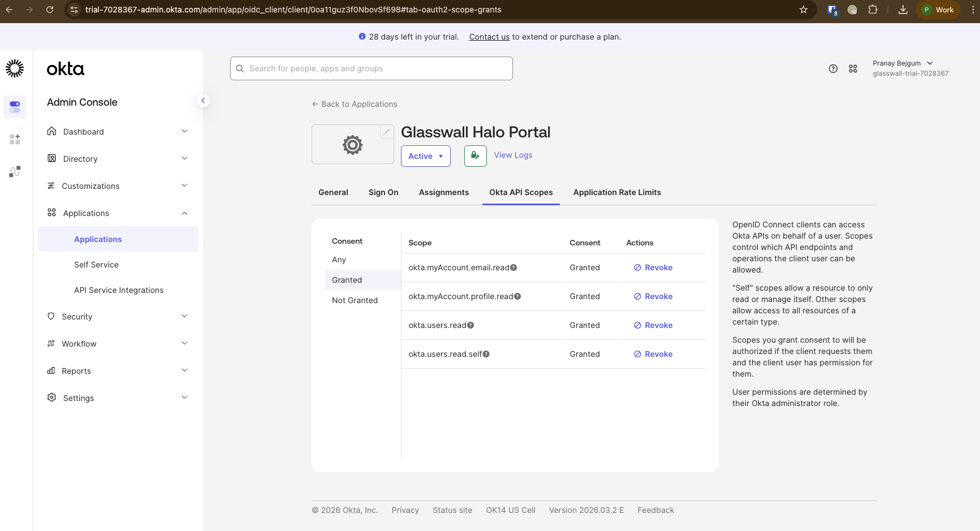Collapse the Applications menu chevron
The image size is (980, 531).
[x=184, y=213]
